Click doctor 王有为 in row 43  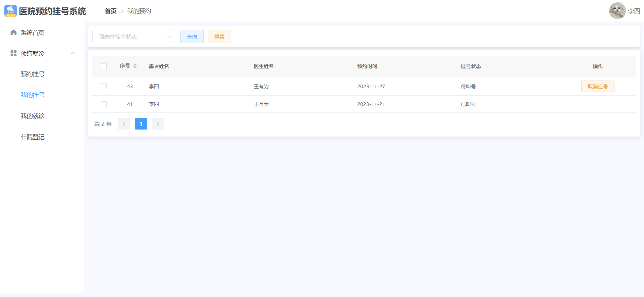(261, 87)
